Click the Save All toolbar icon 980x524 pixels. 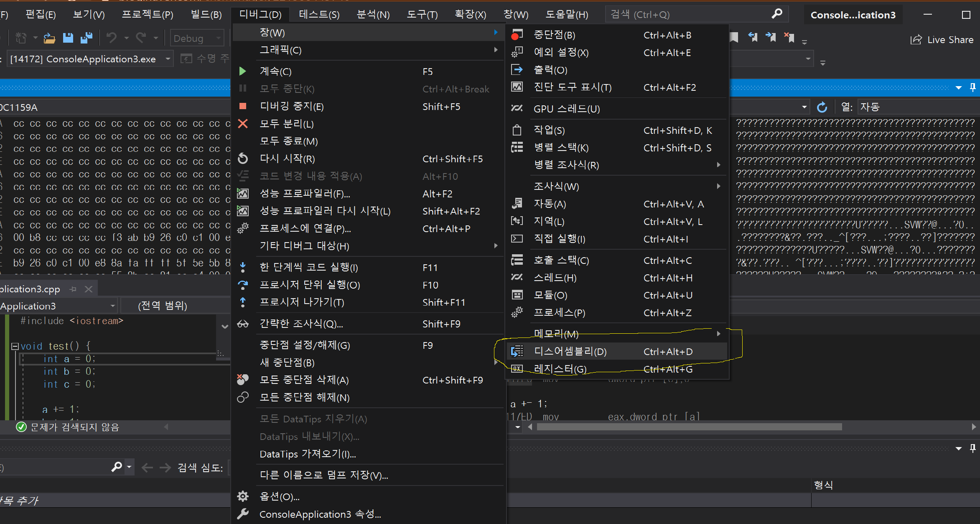click(x=87, y=38)
